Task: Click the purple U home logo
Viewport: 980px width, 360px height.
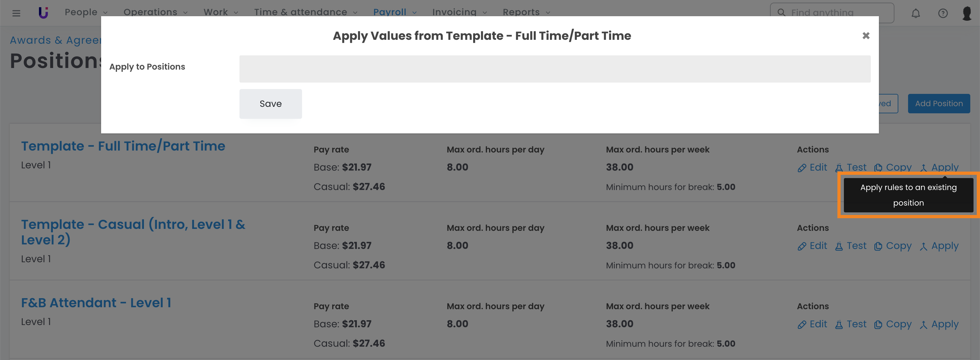Action: [43, 13]
